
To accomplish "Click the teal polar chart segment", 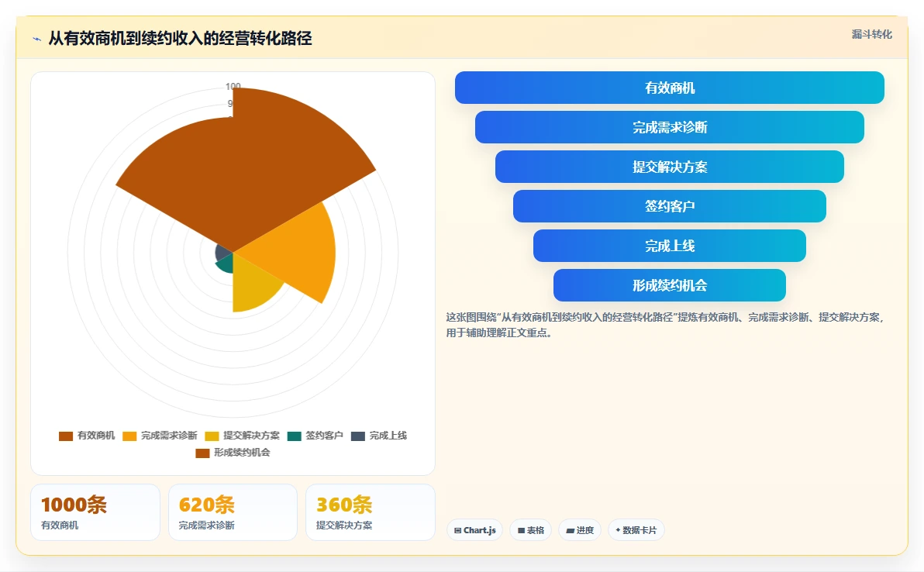I will coord(226,264).
